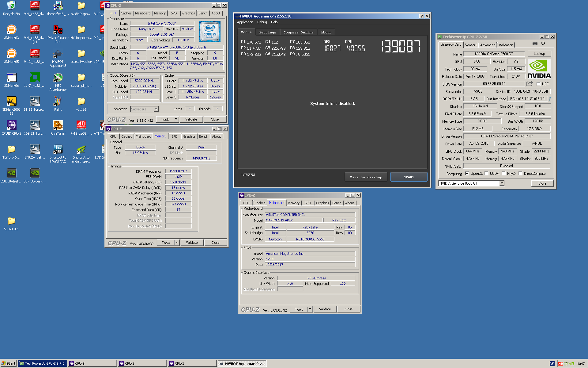Switch to Caches tab in top CPU-Z window
588x368 pixels.
tap(126, 13)
